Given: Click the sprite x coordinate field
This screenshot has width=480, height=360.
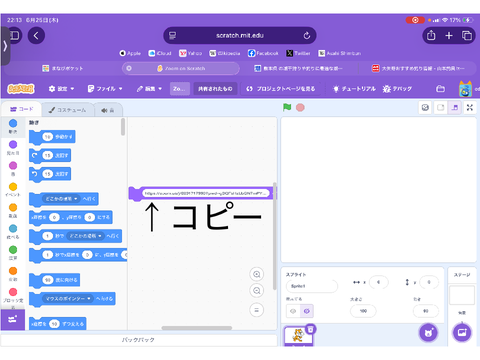Looking at the screenshot, I should click(x=378, y=282).
